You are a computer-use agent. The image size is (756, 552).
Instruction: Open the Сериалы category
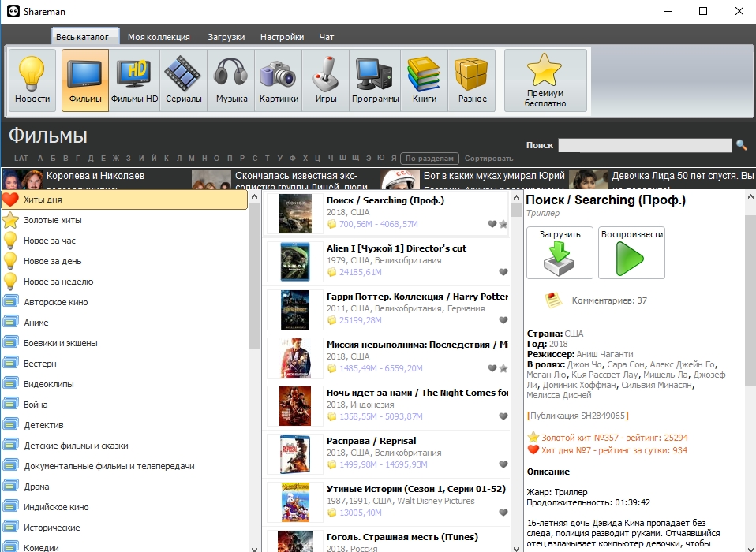[x=184, y=80]
